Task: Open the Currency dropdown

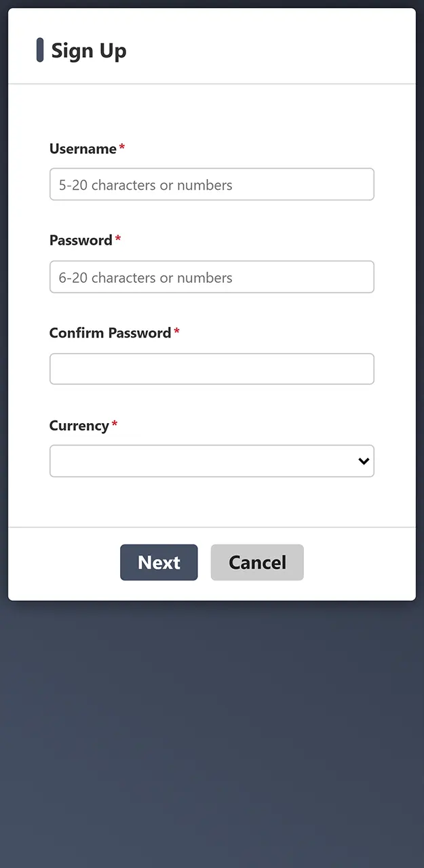Action: pyautogui.click(x=204, y=461)
